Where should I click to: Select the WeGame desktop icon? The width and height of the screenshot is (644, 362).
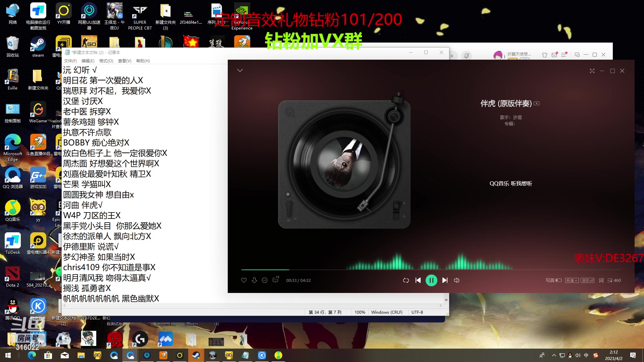tap(38, 112)
